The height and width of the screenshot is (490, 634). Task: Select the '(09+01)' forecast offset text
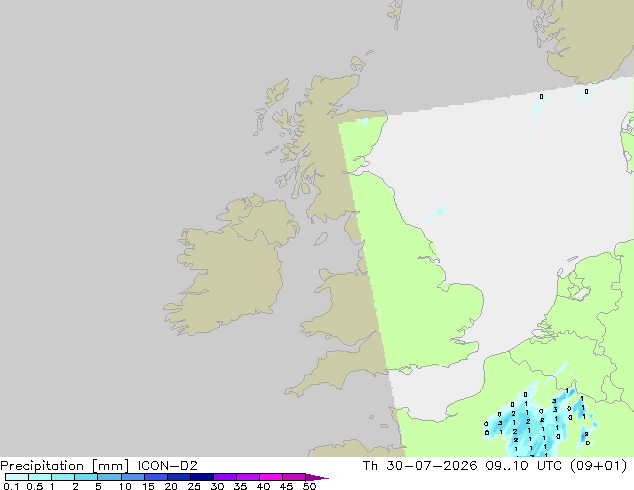[598, 466]
